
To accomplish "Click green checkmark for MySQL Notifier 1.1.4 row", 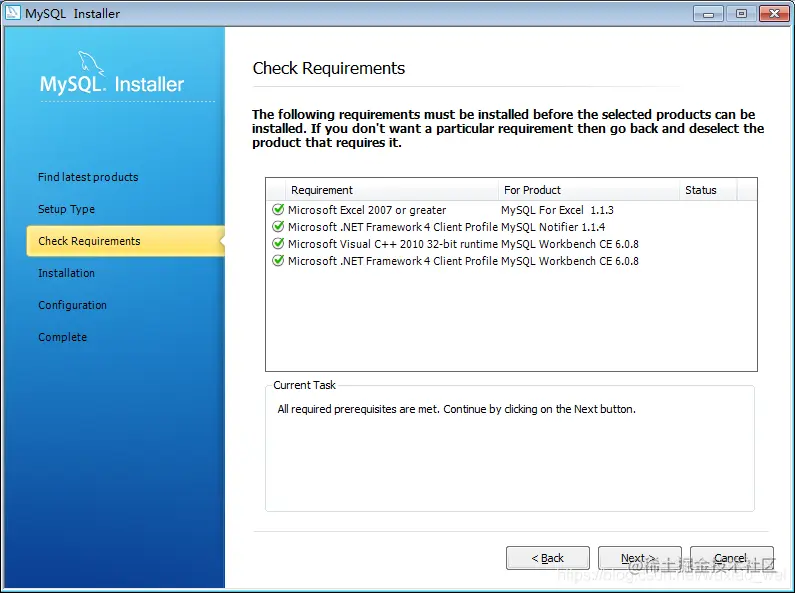I will (x=278, y=227).
